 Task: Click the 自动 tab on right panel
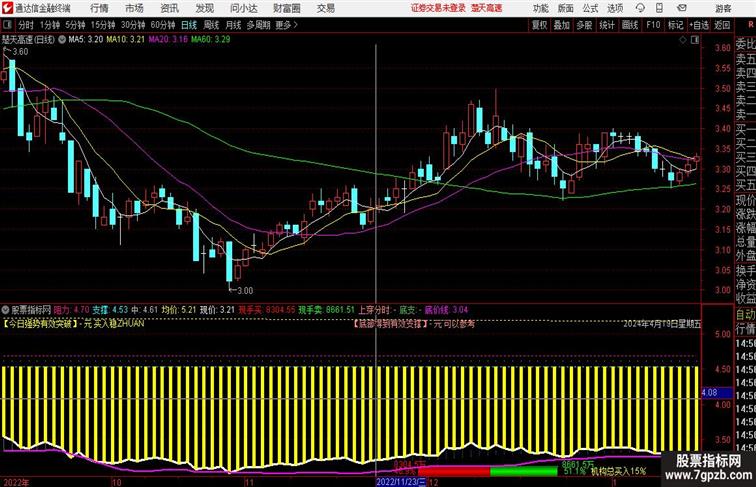pos(745,315)
